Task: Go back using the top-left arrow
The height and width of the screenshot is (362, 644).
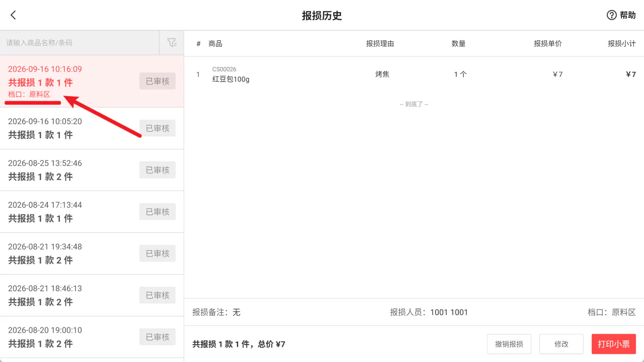Action: (14, 15)
